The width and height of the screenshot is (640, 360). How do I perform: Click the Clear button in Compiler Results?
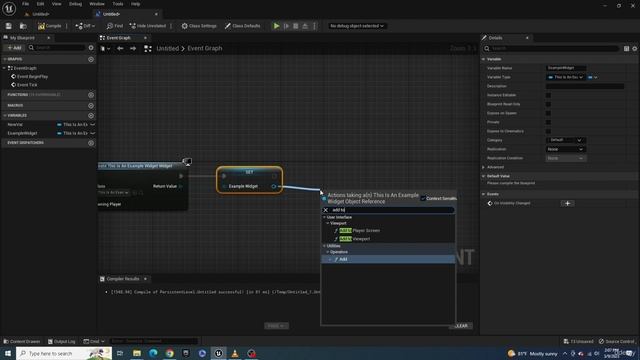pyautogui.click(x=461, y=326)
